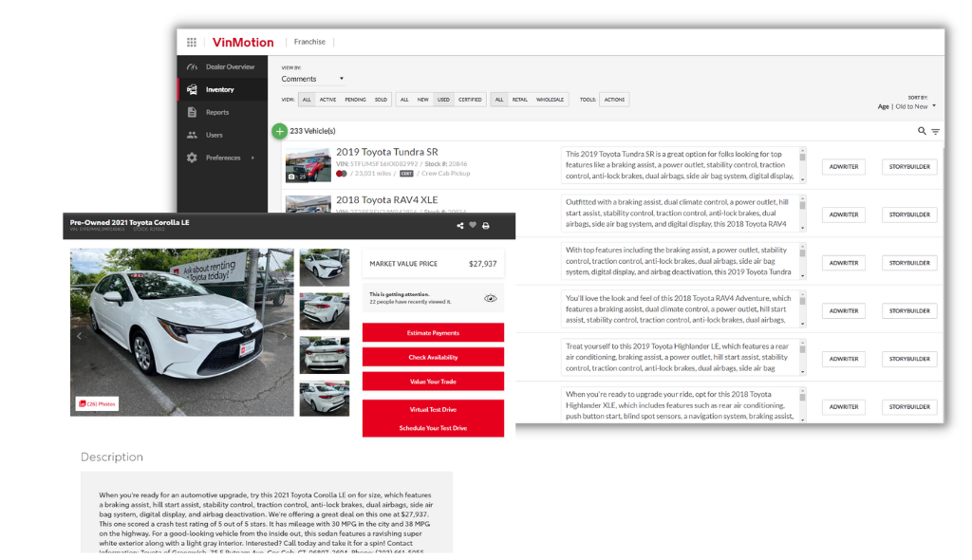Select the first Corolla side thumbnail

[325, 268]
